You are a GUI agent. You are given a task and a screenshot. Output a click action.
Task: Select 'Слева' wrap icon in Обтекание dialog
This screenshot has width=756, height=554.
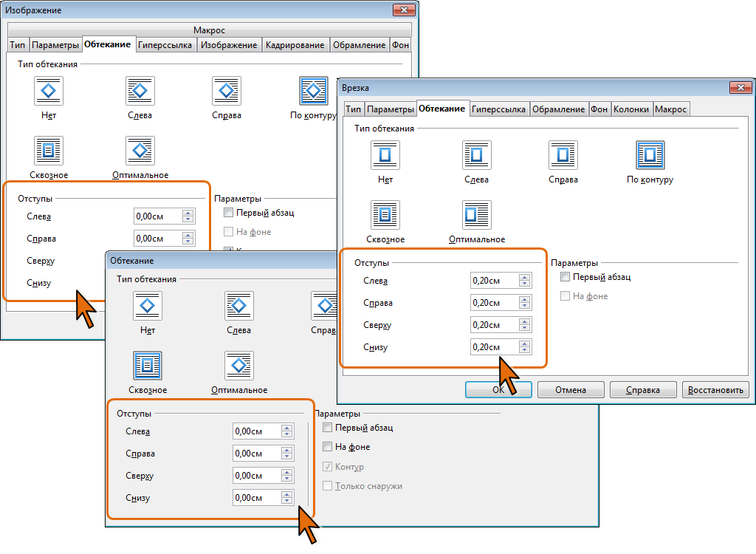[x=238, y=306]
